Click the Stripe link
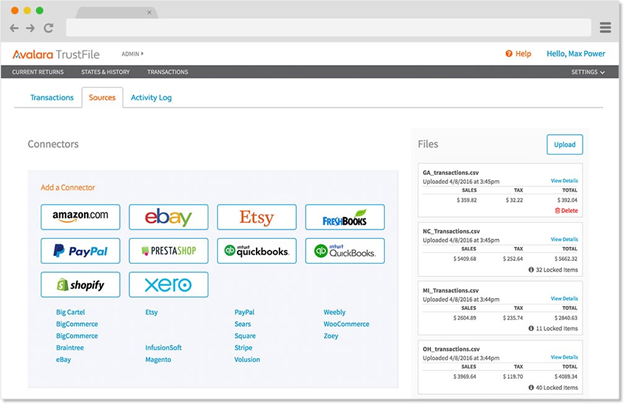624x404 pixels. click(x=244, y=347)
